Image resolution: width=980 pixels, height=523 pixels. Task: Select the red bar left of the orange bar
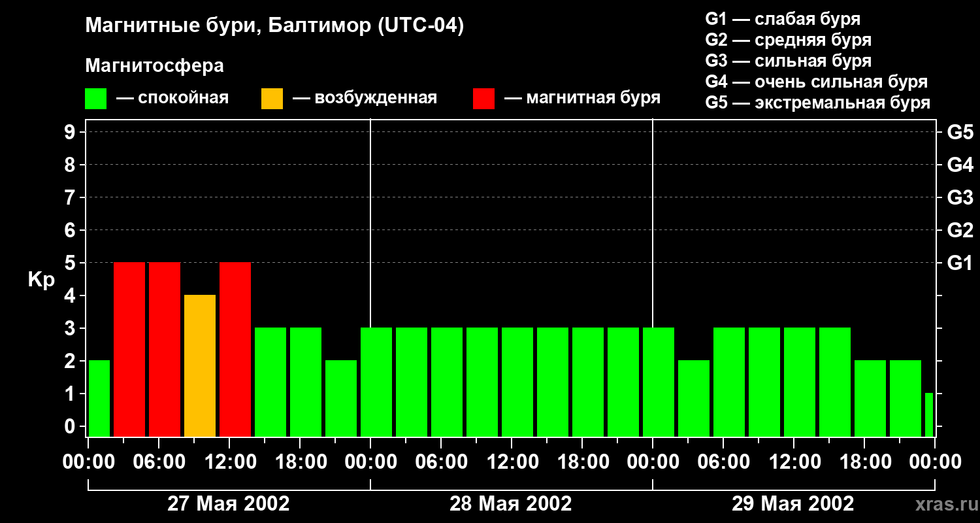point(165,349)
